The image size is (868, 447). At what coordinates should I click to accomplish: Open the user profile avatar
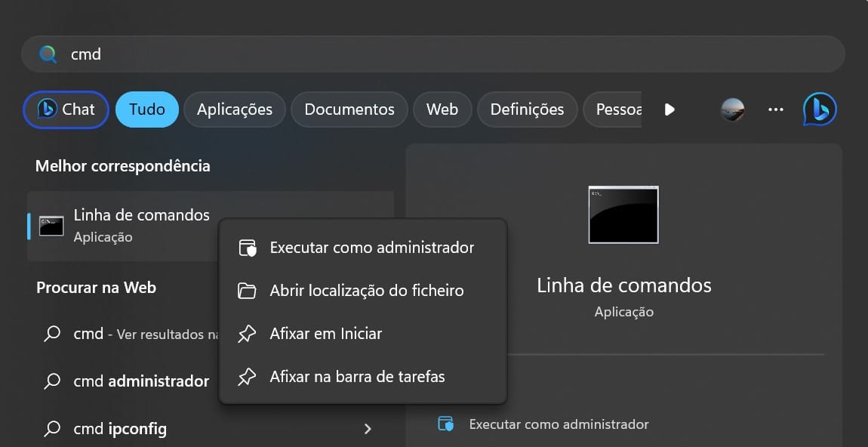[733, 109]
